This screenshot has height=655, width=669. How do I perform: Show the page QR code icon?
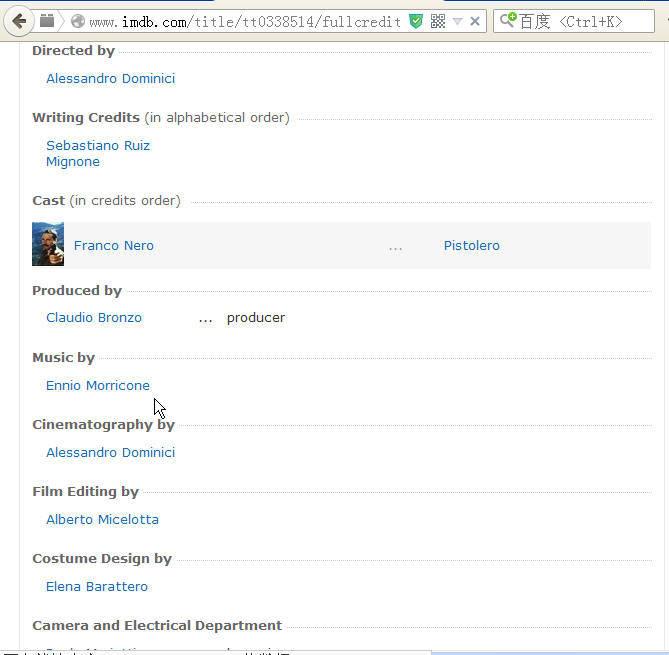coord(438,21)
